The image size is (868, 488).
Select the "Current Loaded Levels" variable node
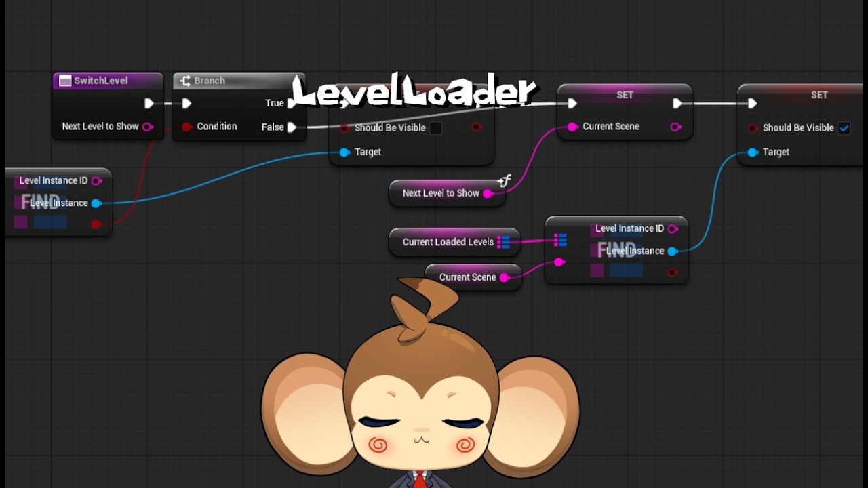click(454, 242)
